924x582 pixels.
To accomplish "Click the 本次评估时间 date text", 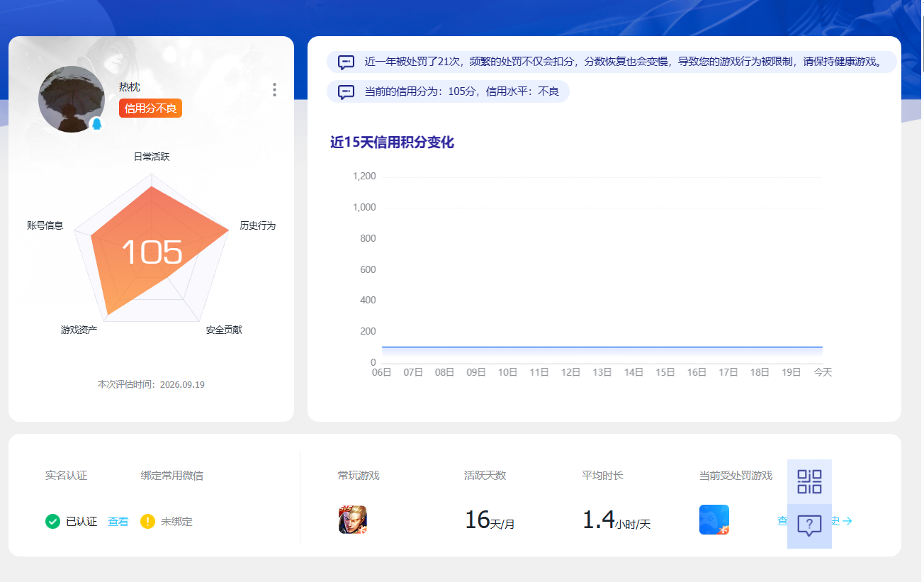I will point(151,384).
